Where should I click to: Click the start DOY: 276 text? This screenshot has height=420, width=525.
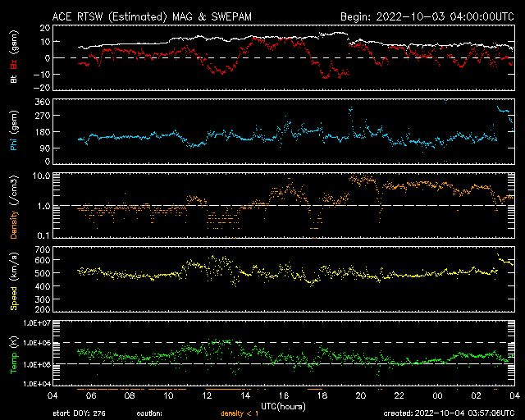pos(79,413)
